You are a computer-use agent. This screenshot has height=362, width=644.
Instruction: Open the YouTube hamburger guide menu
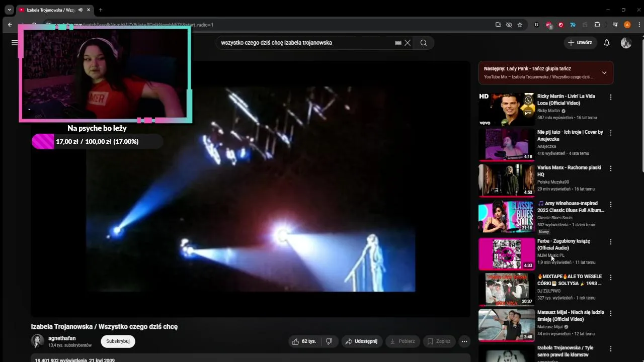point(15,43)
